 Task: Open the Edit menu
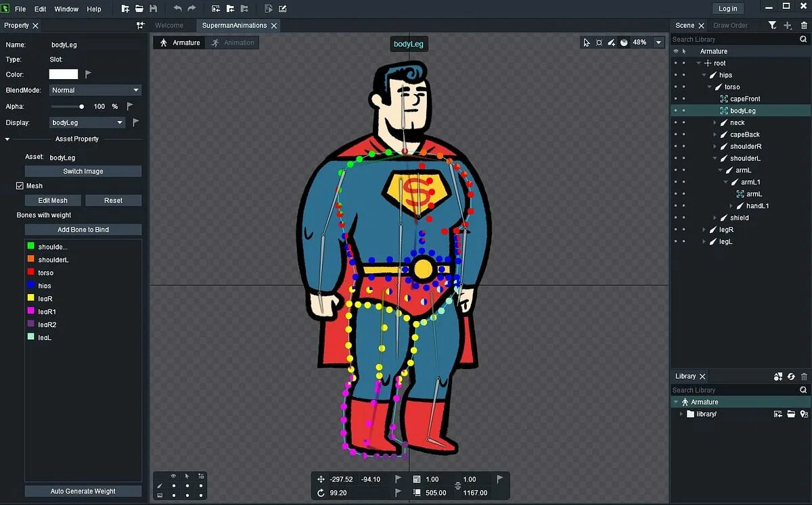(41, 9)
